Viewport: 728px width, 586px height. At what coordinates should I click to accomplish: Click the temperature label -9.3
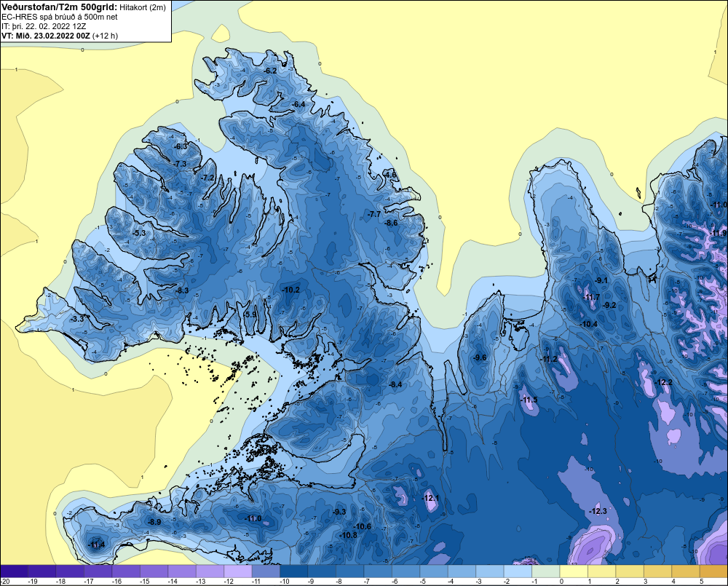(339, 512)
